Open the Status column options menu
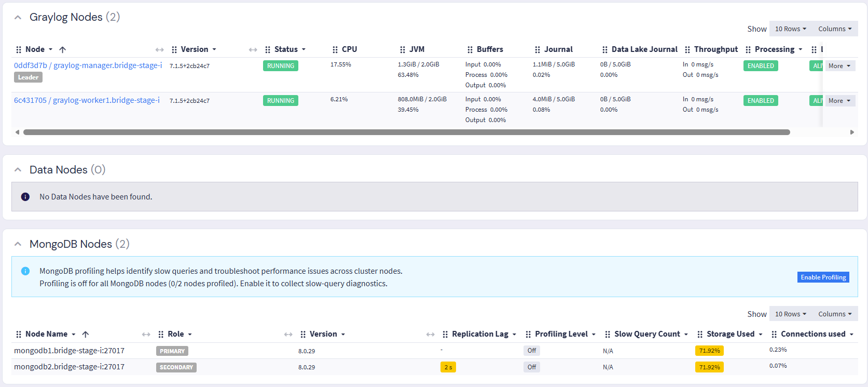Viewport: 868px width, 387px height. pos(304,50)
